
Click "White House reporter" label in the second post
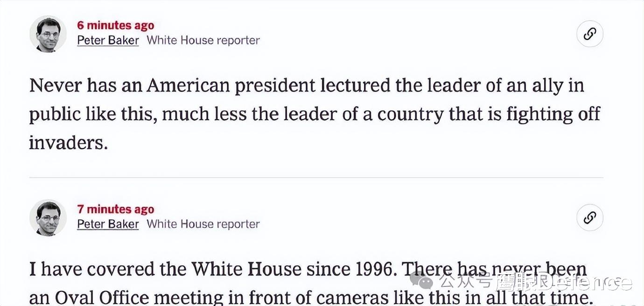click(203, 224)
